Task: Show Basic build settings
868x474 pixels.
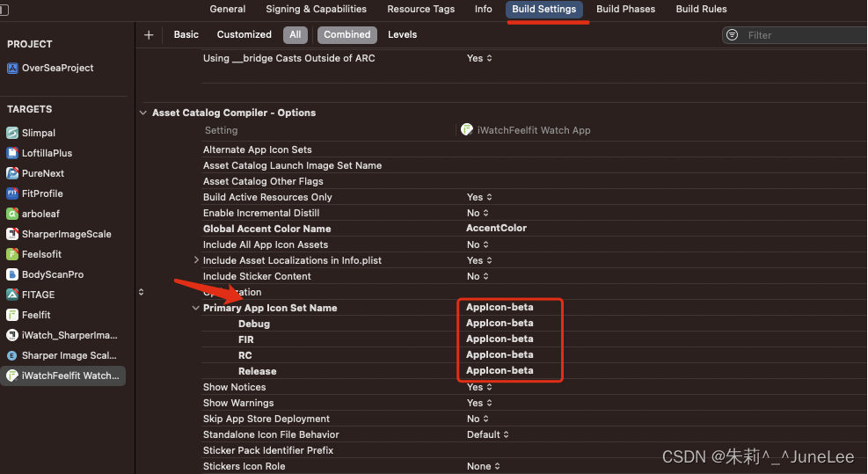Action: point(186,34)
